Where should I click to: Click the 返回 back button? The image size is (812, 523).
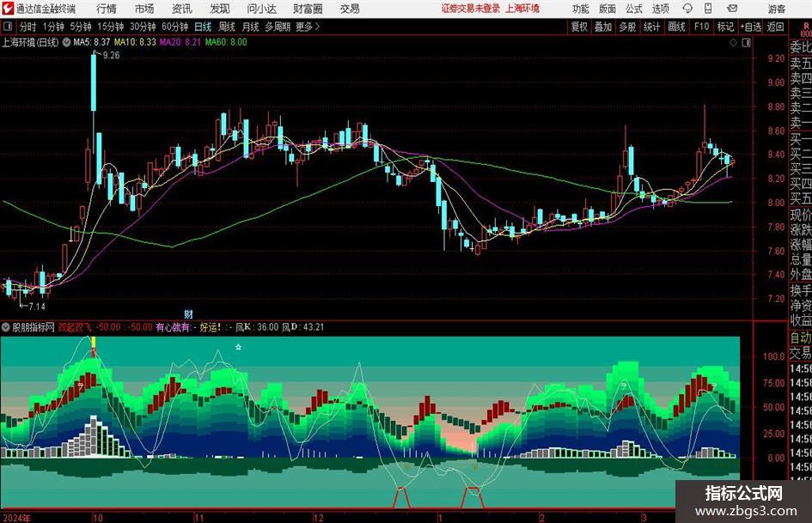point(775,27)
